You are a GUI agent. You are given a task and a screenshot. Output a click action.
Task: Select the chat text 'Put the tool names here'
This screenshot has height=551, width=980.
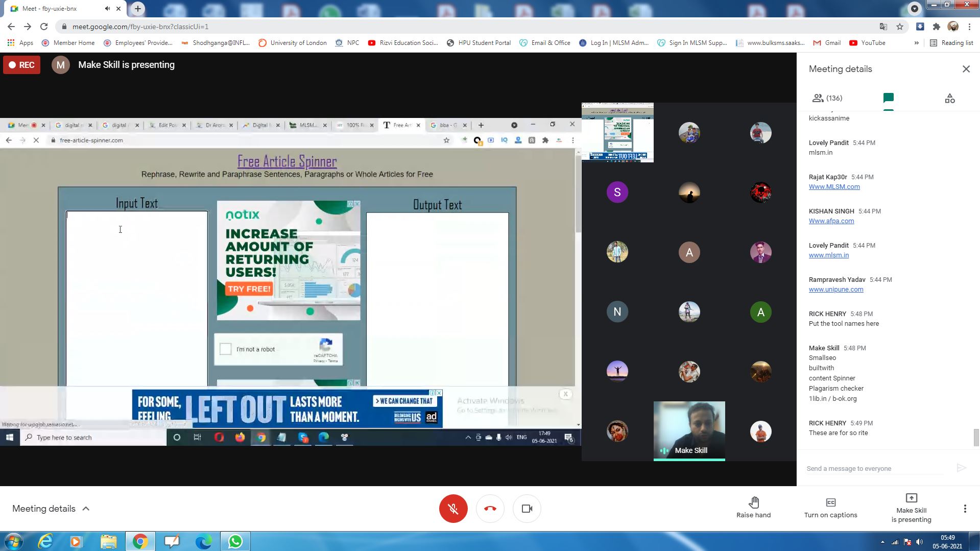point(844,323)
